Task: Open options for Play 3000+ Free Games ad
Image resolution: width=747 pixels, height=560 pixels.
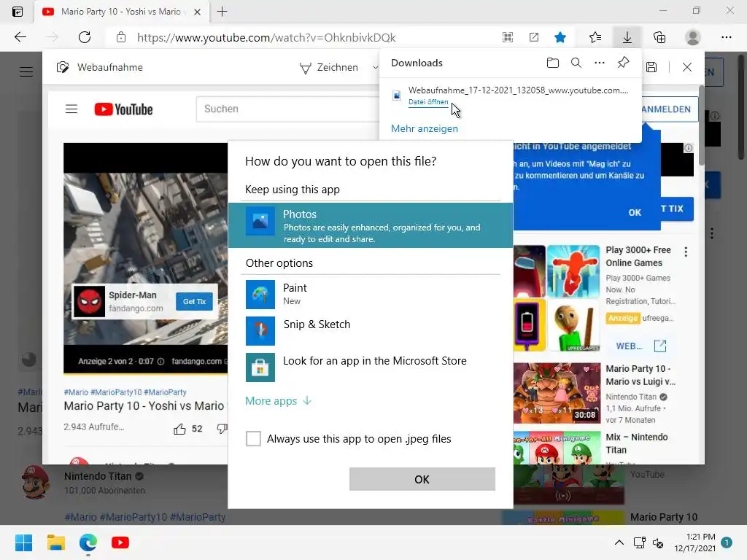Action: click(686, 252)
